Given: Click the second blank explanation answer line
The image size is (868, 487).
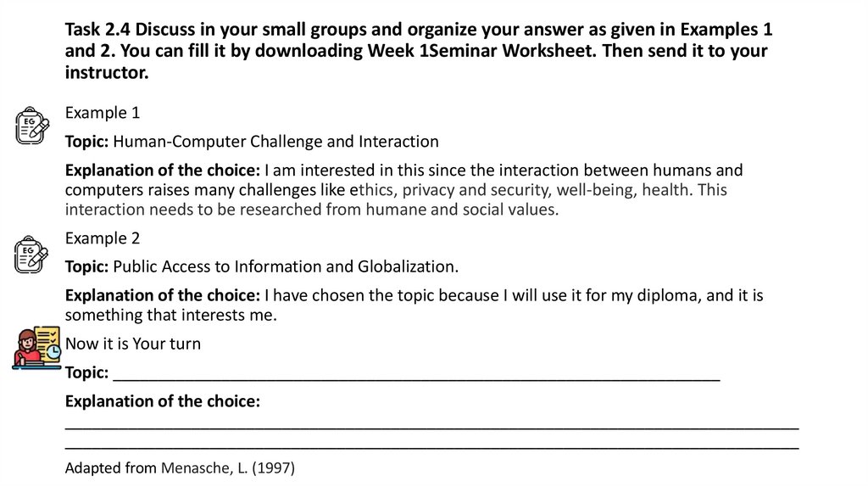Looking at the screenshot, I should tap(432, 442).
